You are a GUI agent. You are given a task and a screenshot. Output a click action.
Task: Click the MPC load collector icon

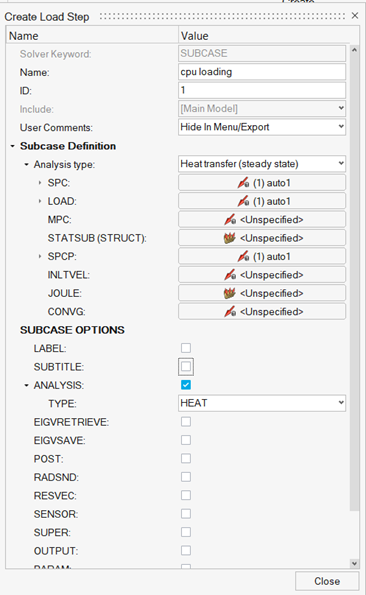(230, 220)
